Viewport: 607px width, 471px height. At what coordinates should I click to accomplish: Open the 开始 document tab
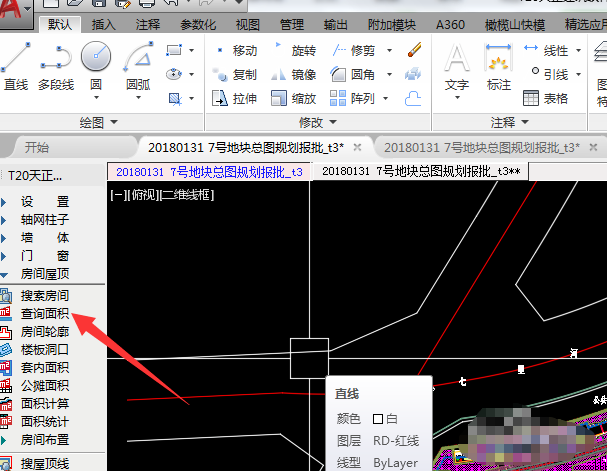tap(37, 147)
